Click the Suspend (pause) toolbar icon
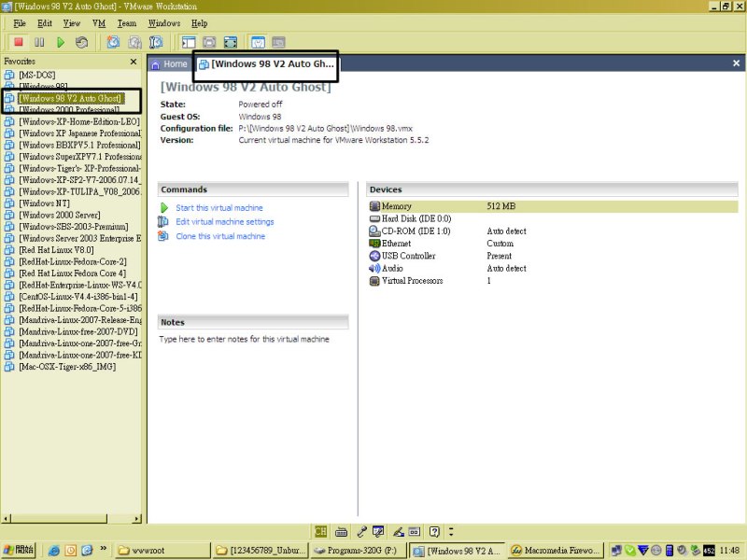This screenshot has height=560, width=747. tap(39, 42)
